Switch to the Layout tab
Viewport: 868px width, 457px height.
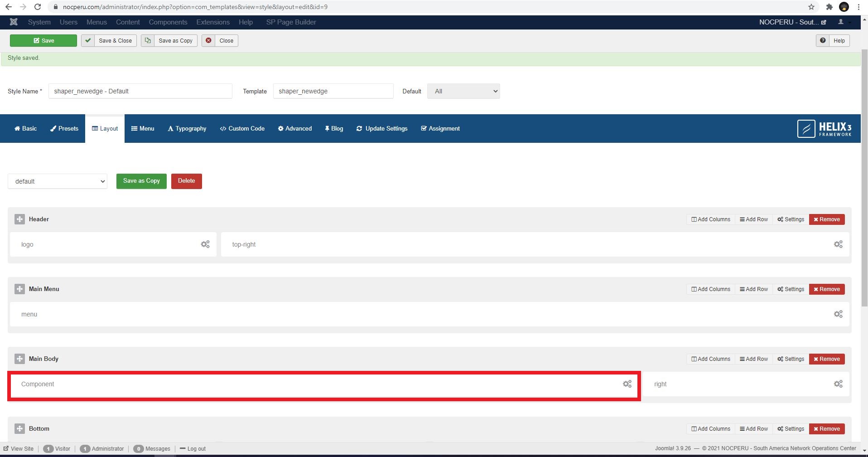(105, 129)
